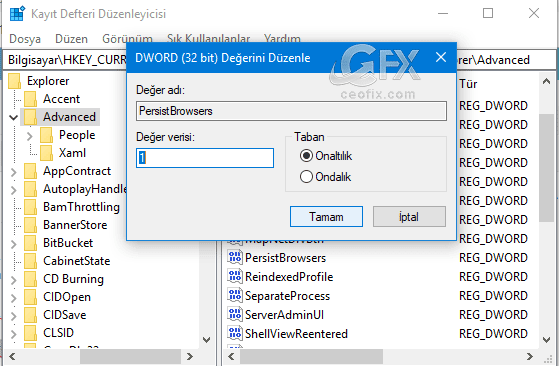559x366 pixels.
Task: Click the Tamam button
Action: point(326,217)
